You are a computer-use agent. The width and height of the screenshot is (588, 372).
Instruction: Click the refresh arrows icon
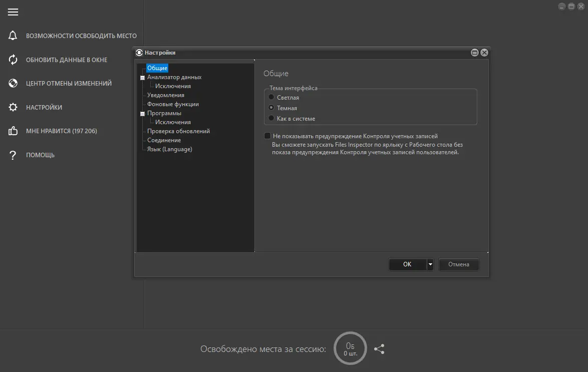pyautogui.click(x=13, y=60)
